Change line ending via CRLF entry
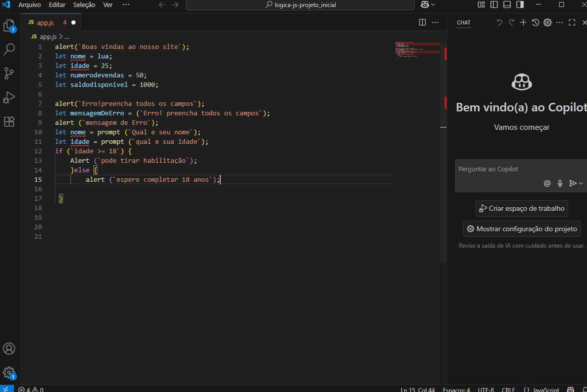587x392 pixels. point(508,390)
